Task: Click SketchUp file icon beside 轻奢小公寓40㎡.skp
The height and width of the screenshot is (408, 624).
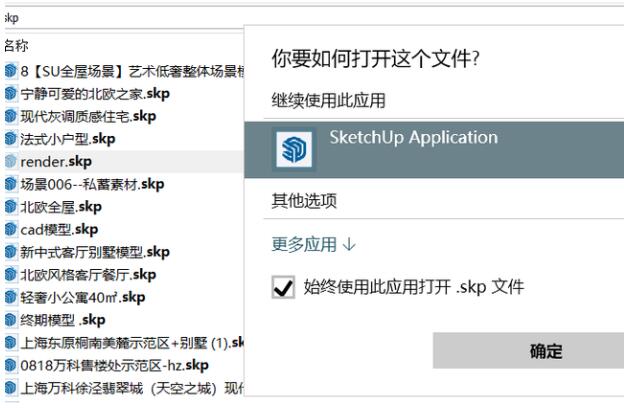Action: pyautogui.click(x=11, y=297)
